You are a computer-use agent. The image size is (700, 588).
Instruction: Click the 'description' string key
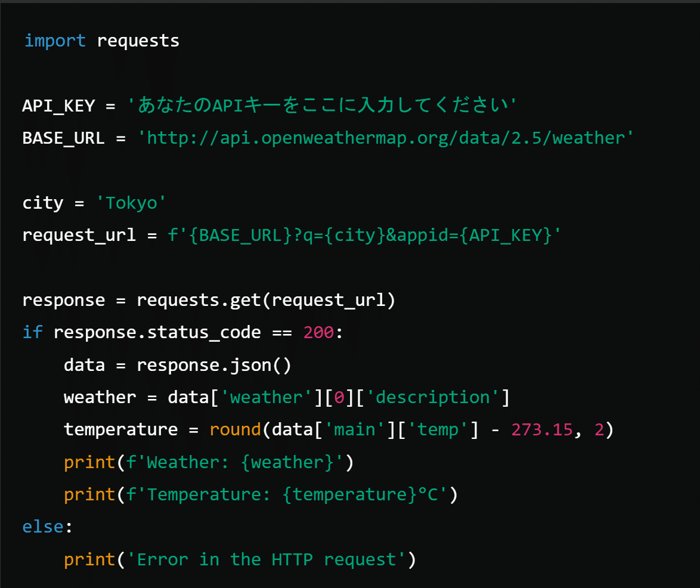(433, 397)
